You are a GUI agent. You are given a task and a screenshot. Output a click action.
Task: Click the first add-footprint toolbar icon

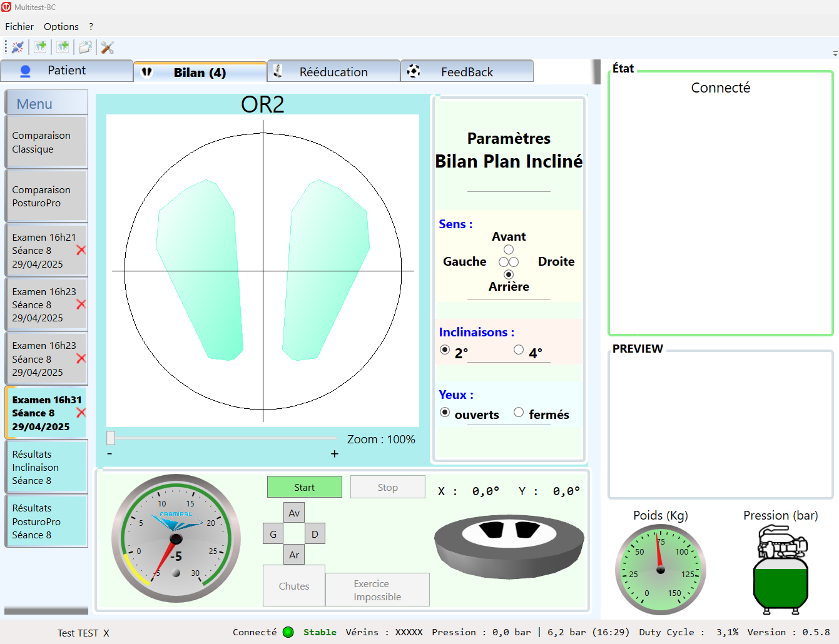[x=41, y=47]
